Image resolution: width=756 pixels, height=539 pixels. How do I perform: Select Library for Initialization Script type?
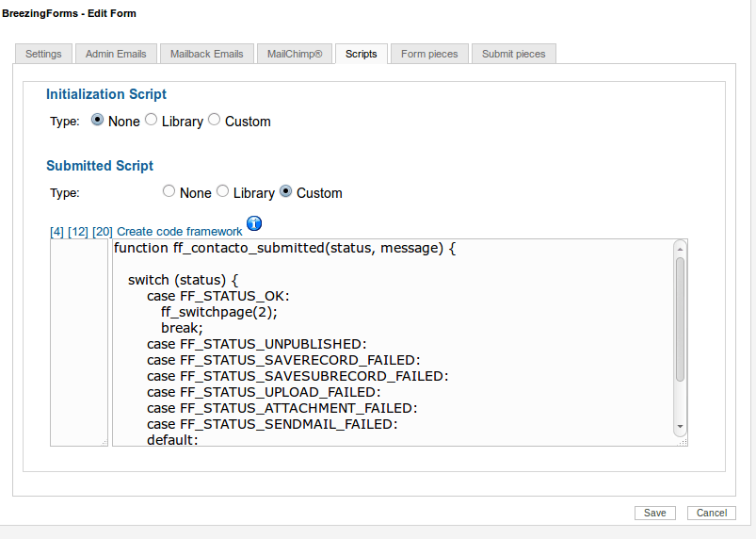(x=151, y=119)
